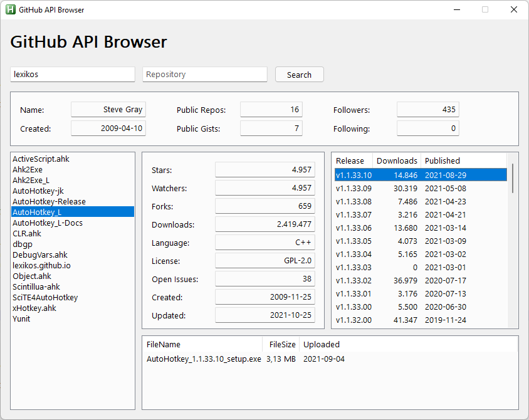Click the Name field showing Steve Gray
The height and width of the screenshot is (420, 529).
[x=108, y=110]
